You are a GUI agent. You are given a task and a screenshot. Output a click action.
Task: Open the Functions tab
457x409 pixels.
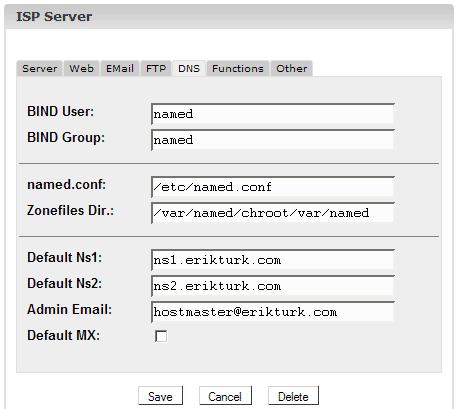tap(238, 68)
